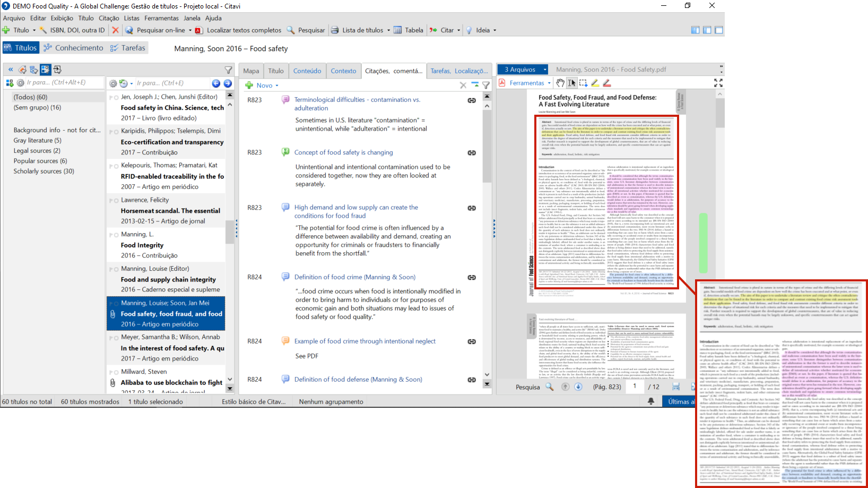
Task: Select Legal sources (2) group
Action: pyautogui.click(x=37, y=151)
